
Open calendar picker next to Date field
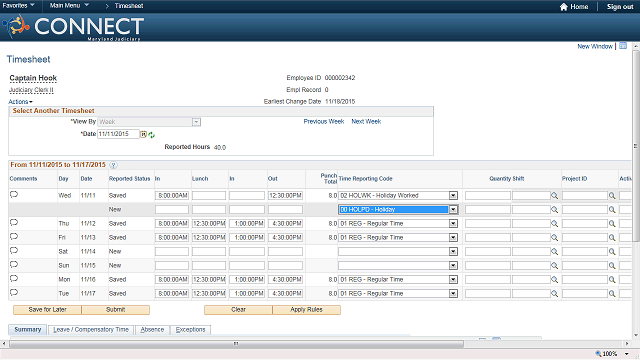point(144,134)
